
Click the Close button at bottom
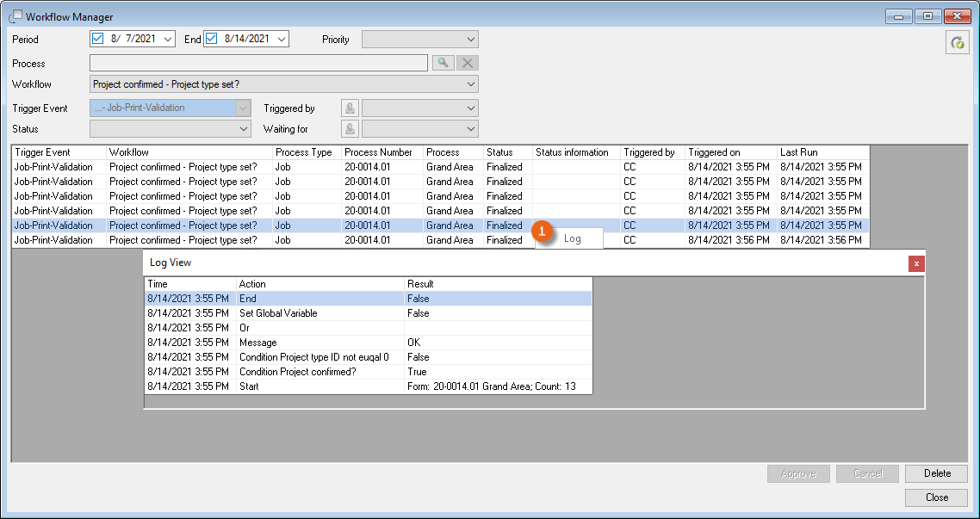point(936,497)
